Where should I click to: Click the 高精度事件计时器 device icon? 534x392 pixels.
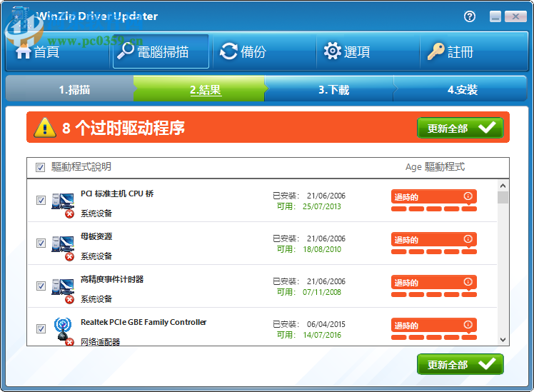pyautogui.click(x=63, y=290)
